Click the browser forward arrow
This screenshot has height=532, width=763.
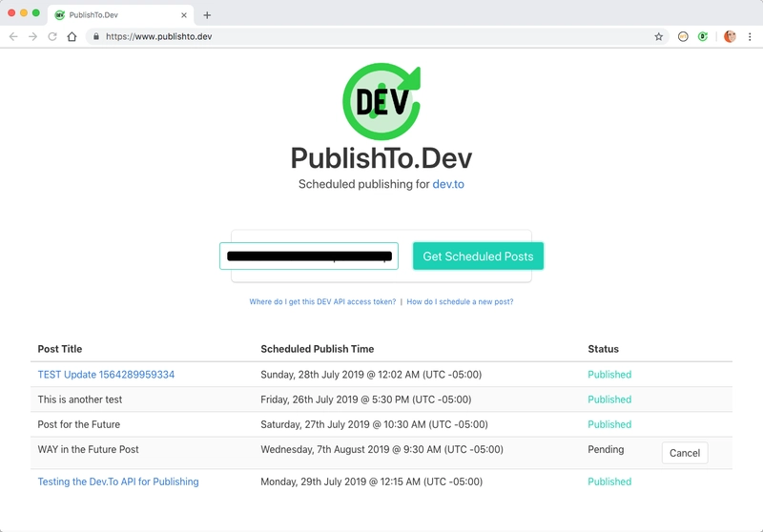[x=32, y=36]
